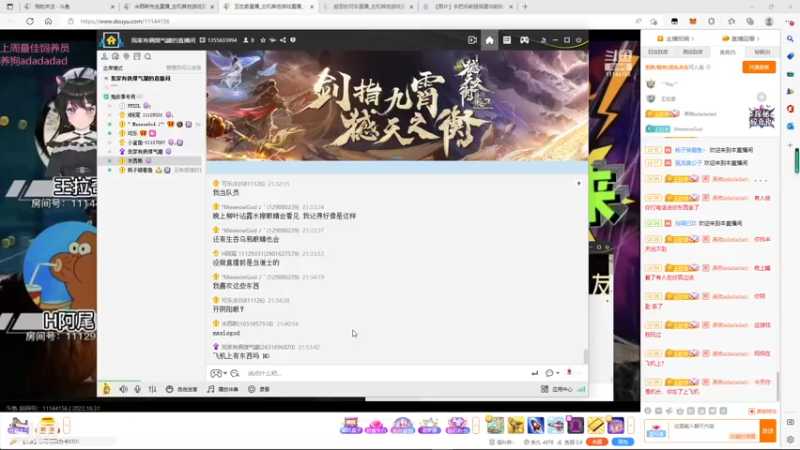
Task: Click the purple event badge in VIP list
Action: pos(762,117)
